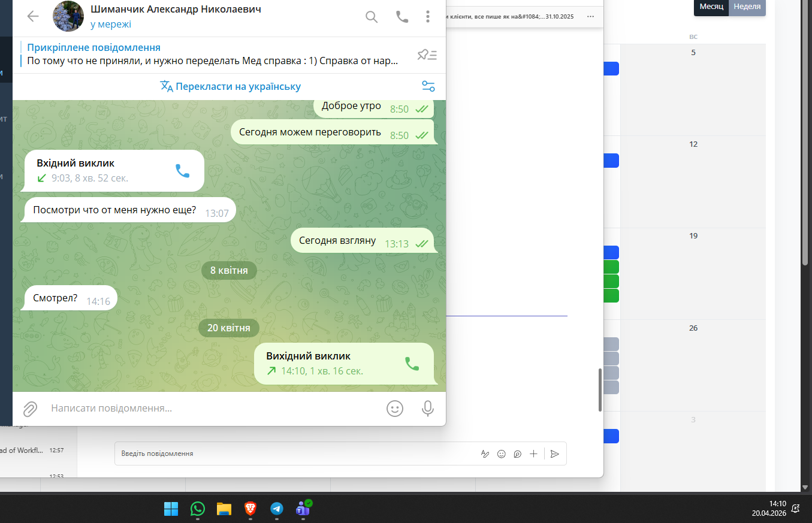The image size is (812, 523).
Task: Send message with the arrow icon
Action: pos(555,454)
